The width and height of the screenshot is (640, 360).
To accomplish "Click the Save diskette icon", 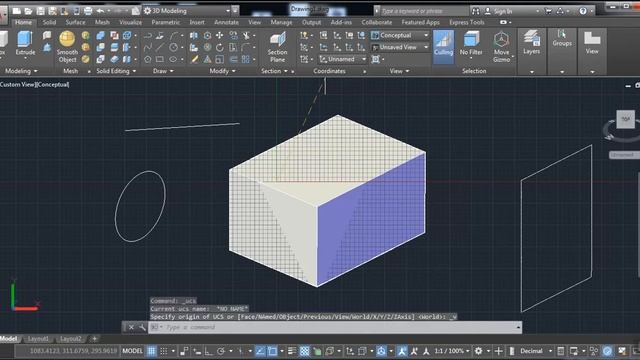I will tap(40, 11).
